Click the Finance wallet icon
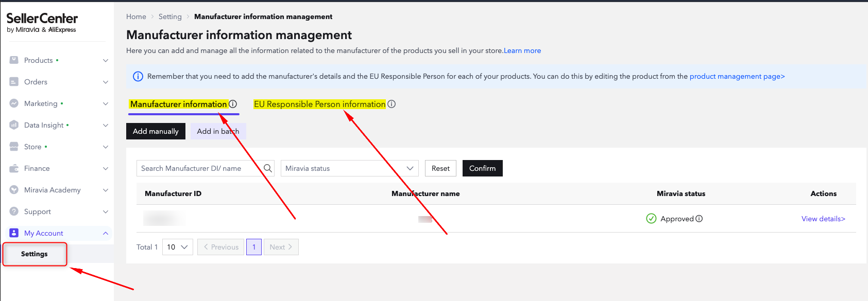This screenshot has height=301, width=868. (x=14, y=168)
